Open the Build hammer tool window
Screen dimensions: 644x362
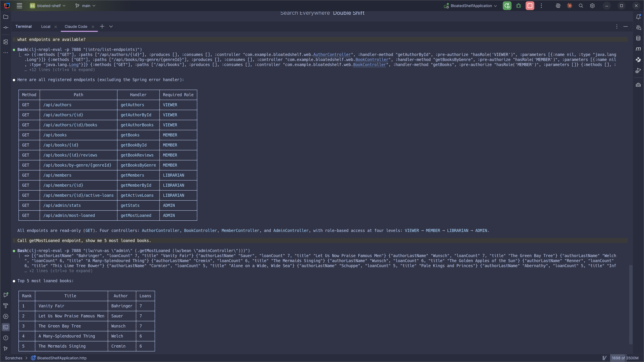click(x=6, y=306)
